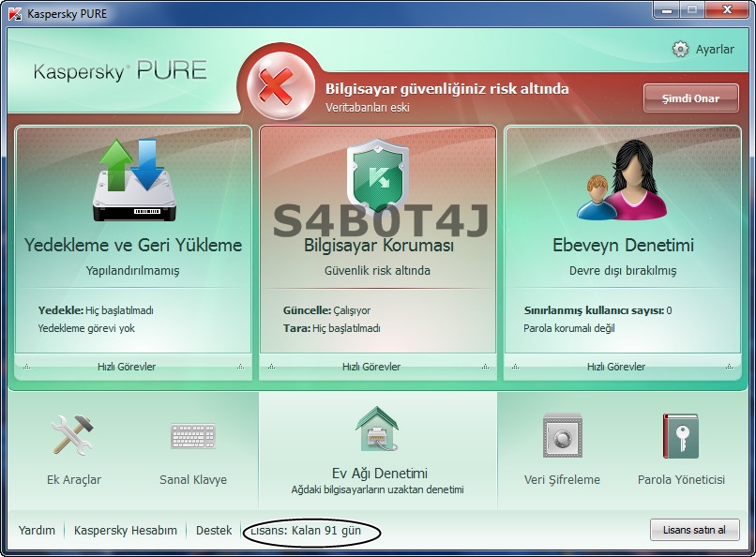Click Ev Ağı Denetimi title
This screenshot has height=557, width=756.
pos(380,474)
